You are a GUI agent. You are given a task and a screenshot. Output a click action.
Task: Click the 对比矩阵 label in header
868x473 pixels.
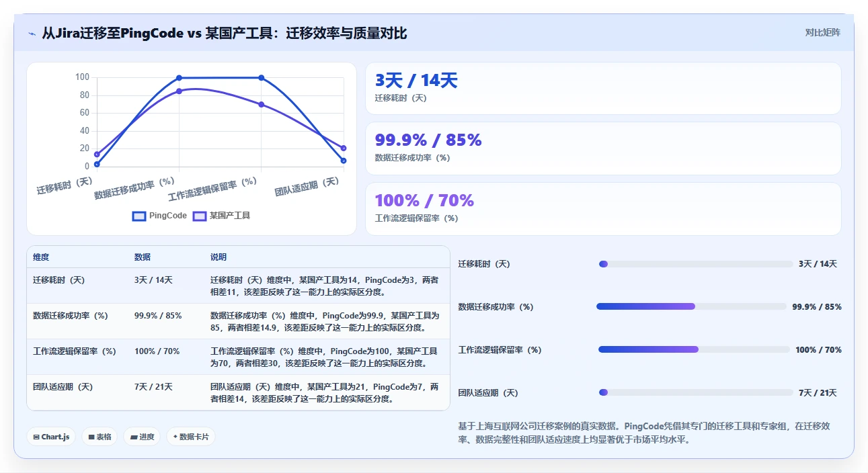coord(822,32)
